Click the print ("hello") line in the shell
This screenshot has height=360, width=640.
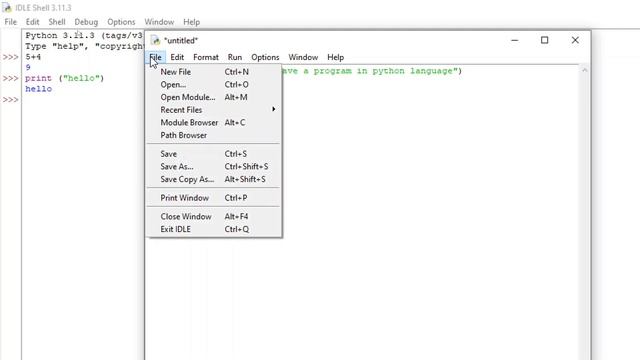tap(64, 78)
